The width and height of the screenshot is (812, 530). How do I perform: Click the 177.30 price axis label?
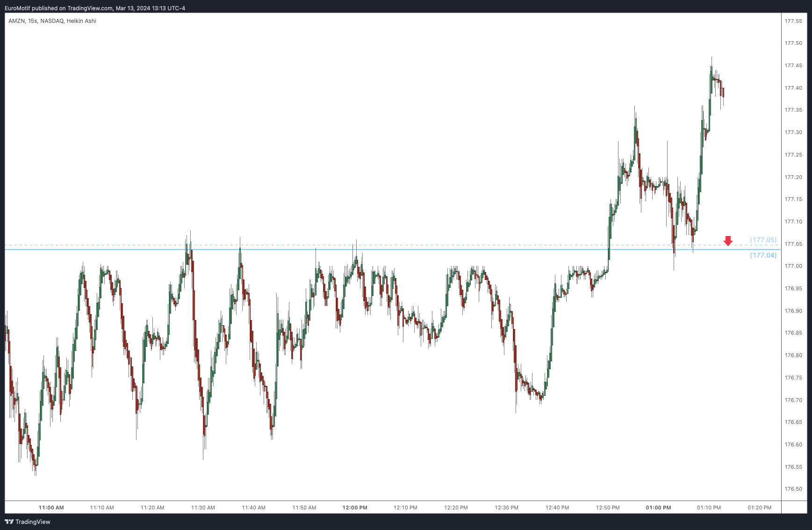[793, 132]
